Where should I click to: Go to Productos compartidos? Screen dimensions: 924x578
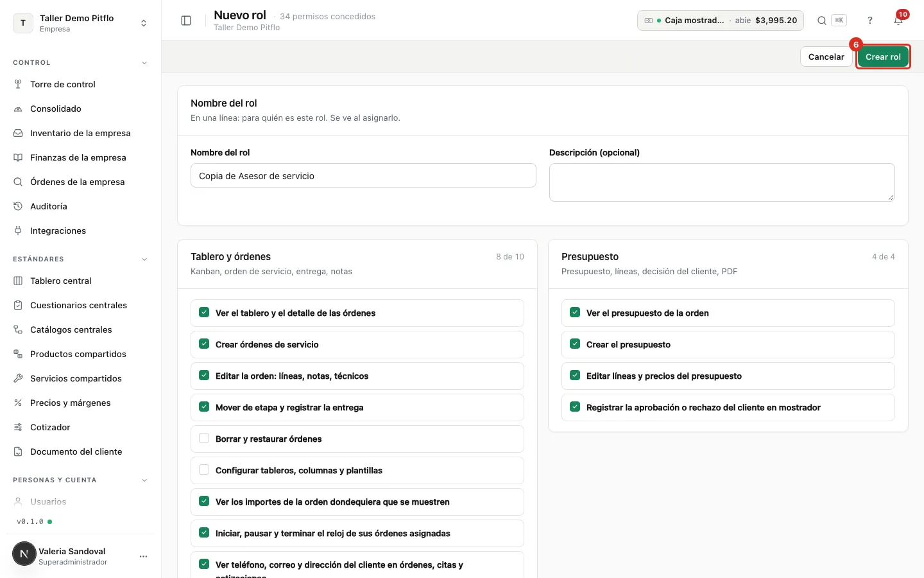(78, 354)
